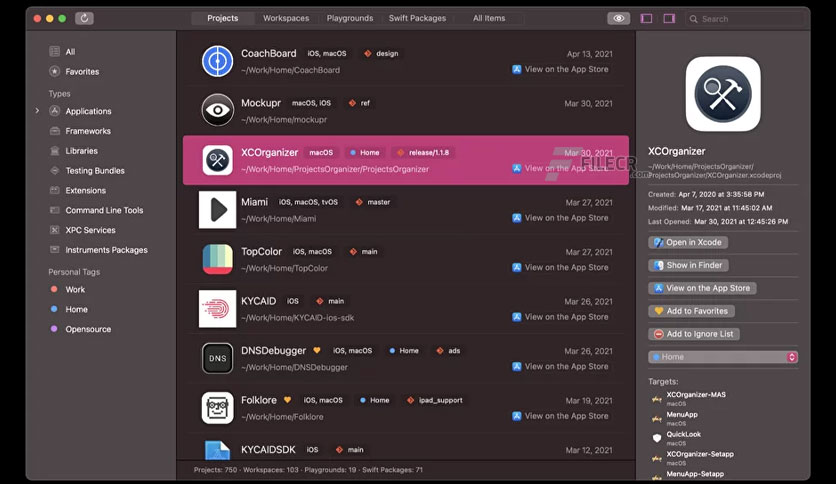Image resolution: width=836 pixels, height=484 pixels.
Task: Click the large XCOrganizer icon in inspector
Action: tap(723, 94)
